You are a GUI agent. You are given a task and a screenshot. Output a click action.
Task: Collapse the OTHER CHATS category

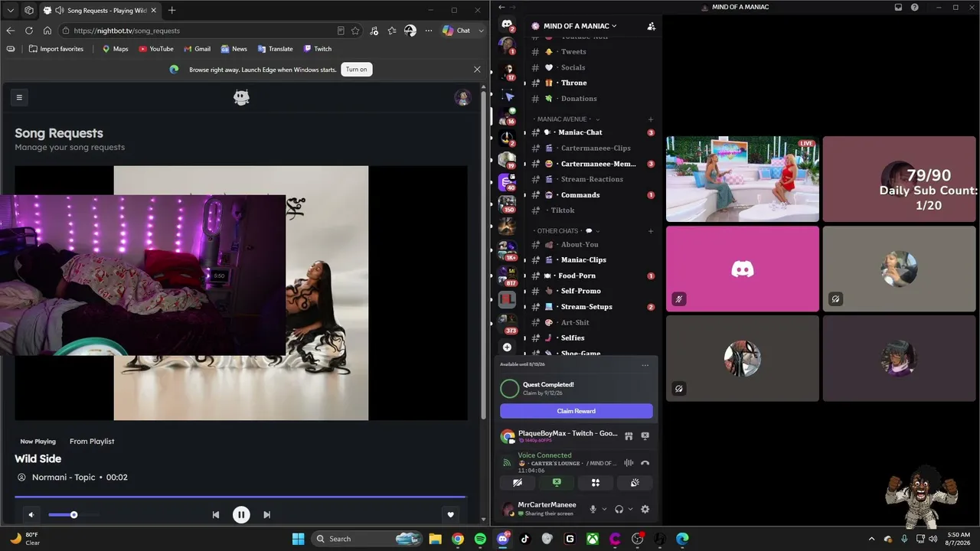coord(567,231)
